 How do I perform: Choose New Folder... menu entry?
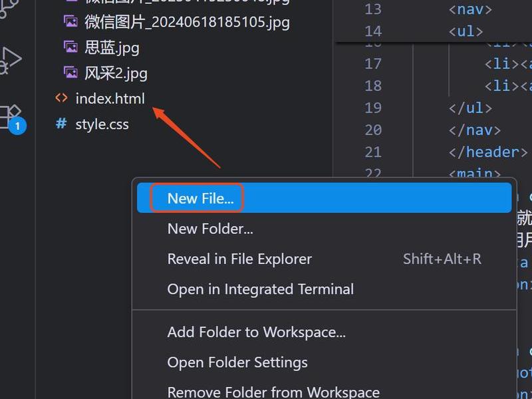tap(324, 229)
